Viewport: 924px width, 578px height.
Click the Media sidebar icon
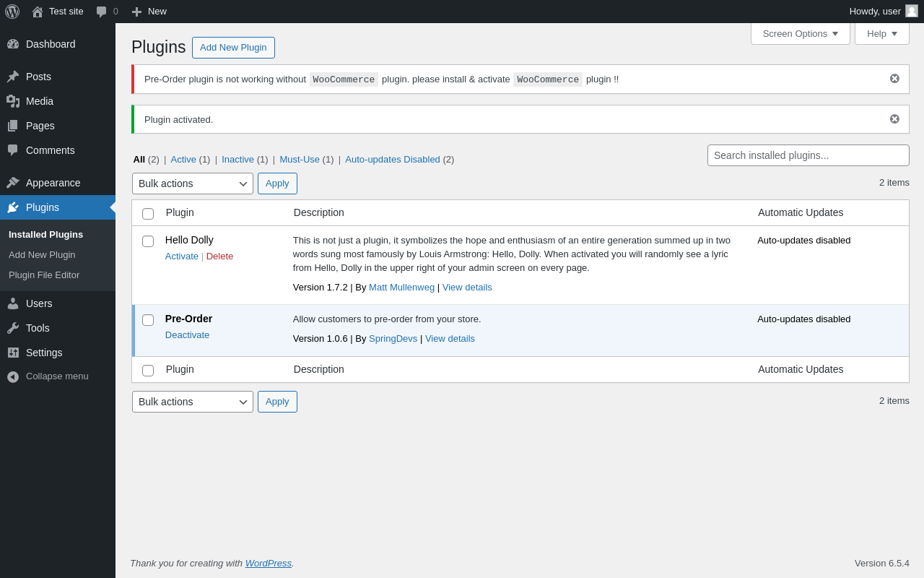pos(13,101)
